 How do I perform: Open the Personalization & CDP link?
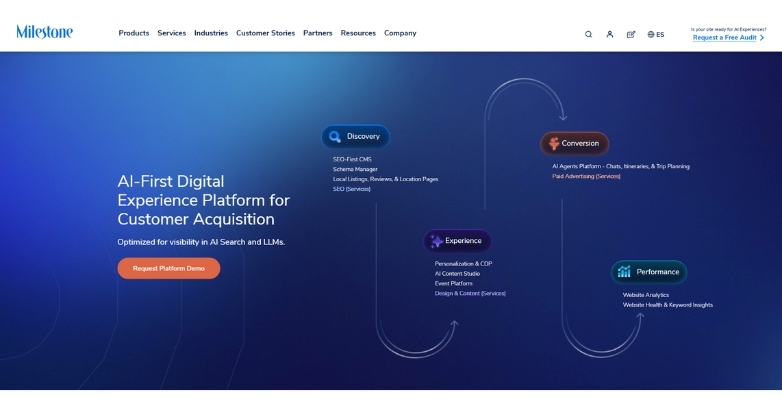click(463, 264)
